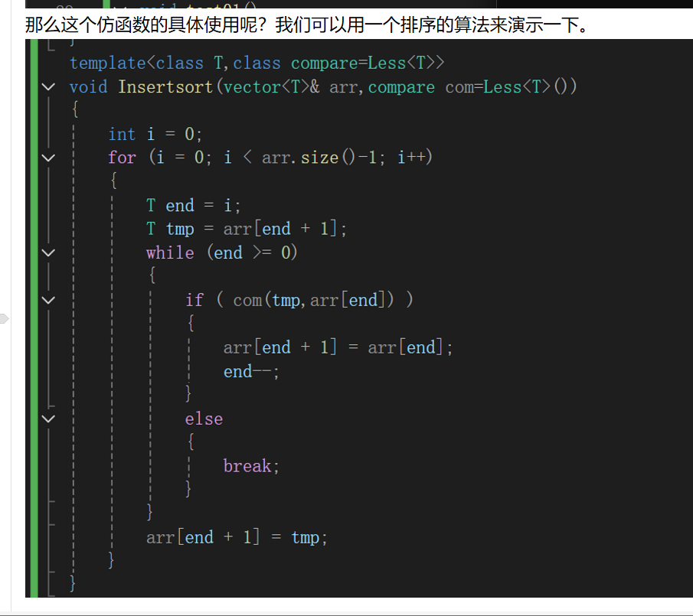The image size is (693, 616).
Task: Click the 'void' return type keyword
Action: (x=88, y=86)
